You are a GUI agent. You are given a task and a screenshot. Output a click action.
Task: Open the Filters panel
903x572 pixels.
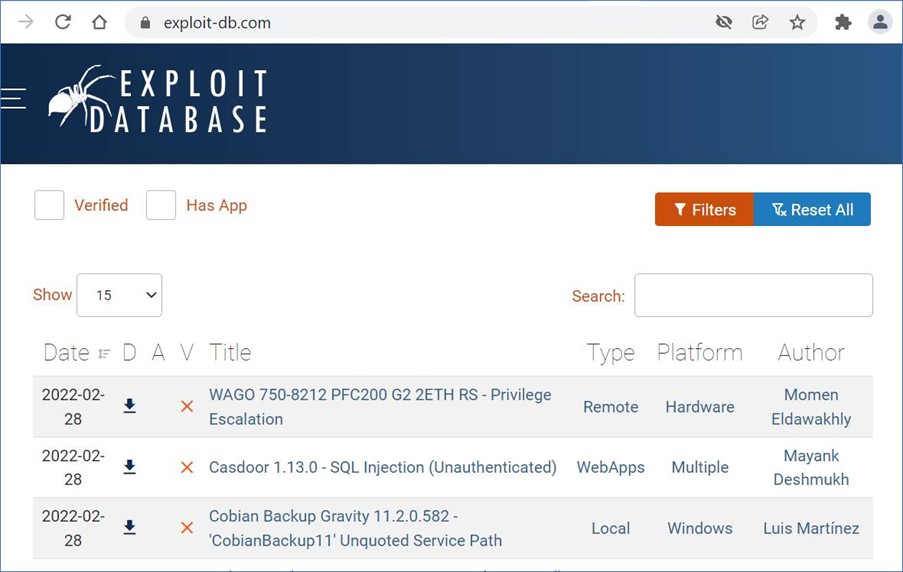tap(704, 210)
